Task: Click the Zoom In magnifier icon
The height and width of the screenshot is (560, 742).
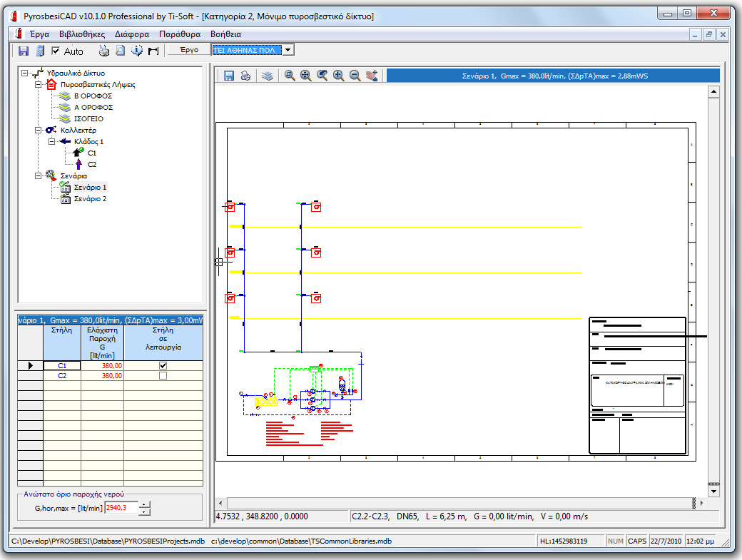Action: (338, 76)
